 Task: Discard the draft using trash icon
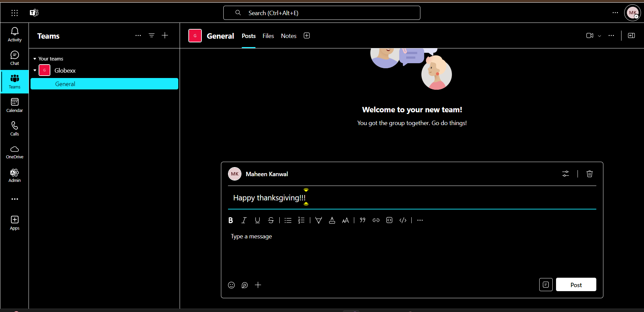(x=589, y=174)
